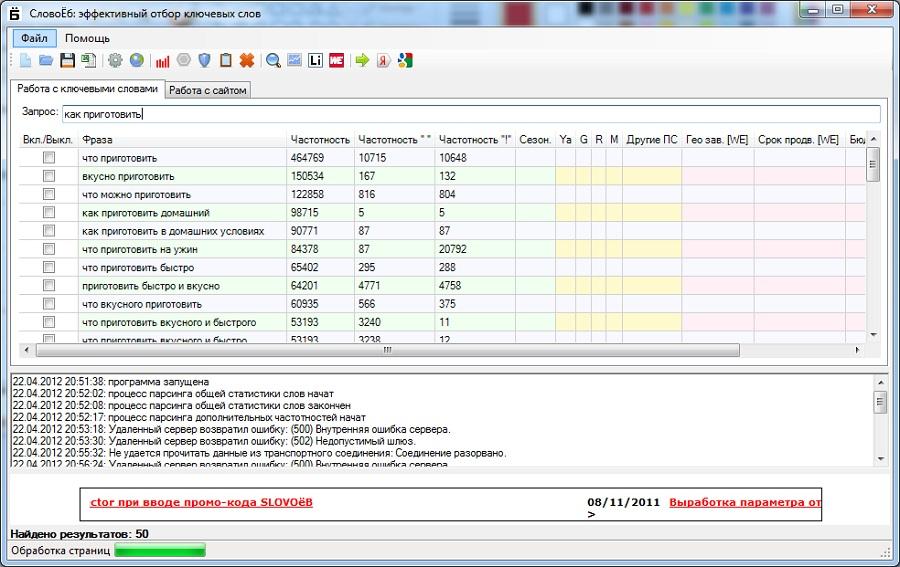Export results to Excel spreadsheet icon

[x=88, y=60]
